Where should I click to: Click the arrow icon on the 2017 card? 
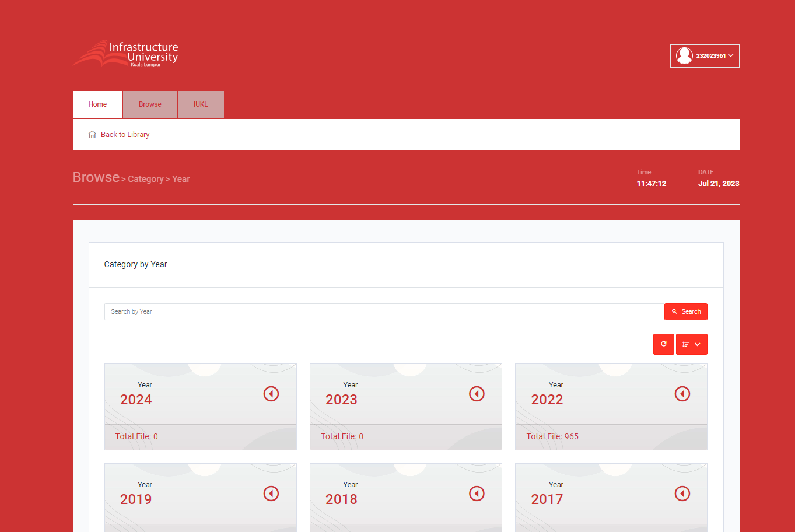pos(682,494)
